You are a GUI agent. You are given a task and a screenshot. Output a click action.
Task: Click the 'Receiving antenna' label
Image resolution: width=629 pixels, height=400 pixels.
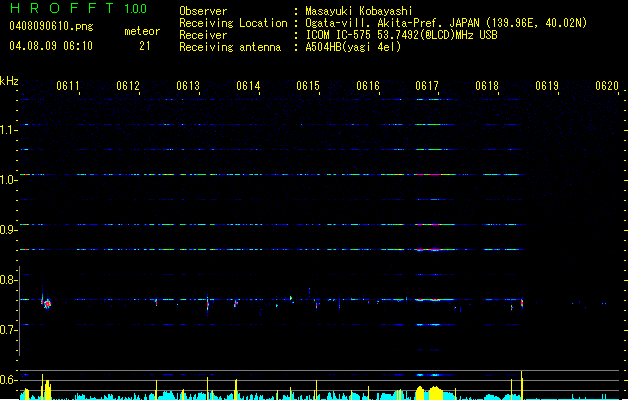(x=230, y=47)
